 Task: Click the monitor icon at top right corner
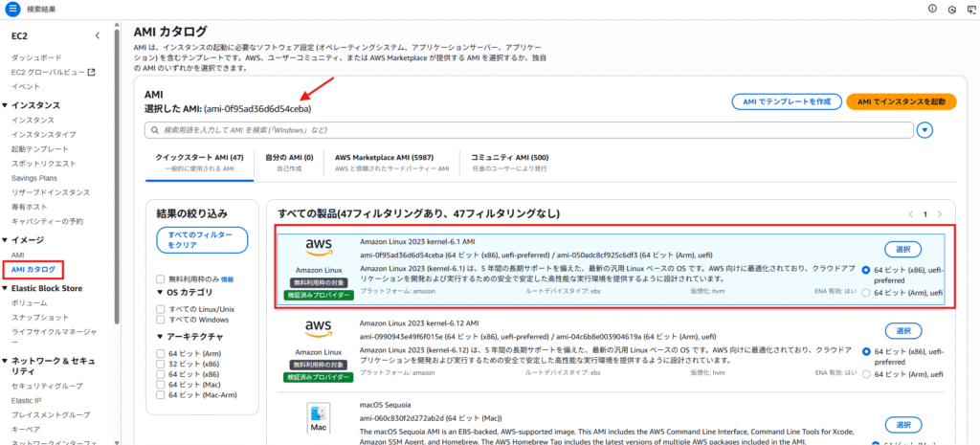971,9
